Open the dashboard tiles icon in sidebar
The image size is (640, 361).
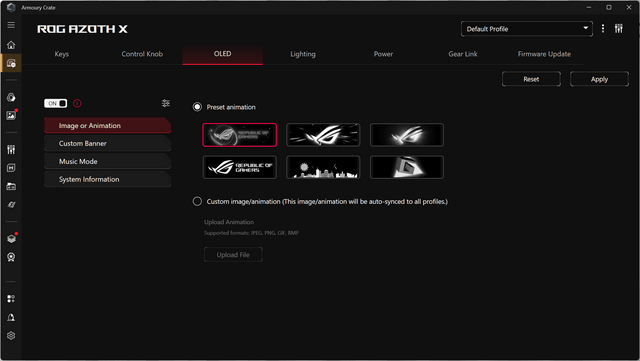click(11, 299)
